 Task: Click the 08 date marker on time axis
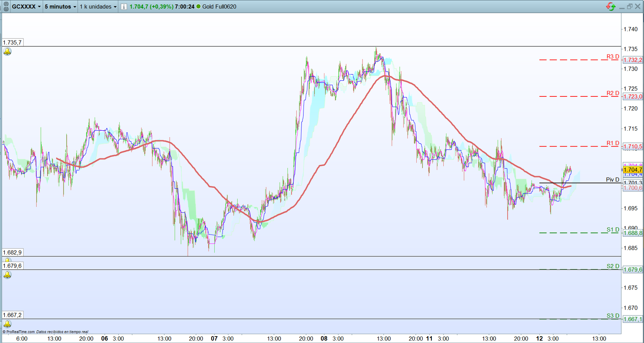324,339
